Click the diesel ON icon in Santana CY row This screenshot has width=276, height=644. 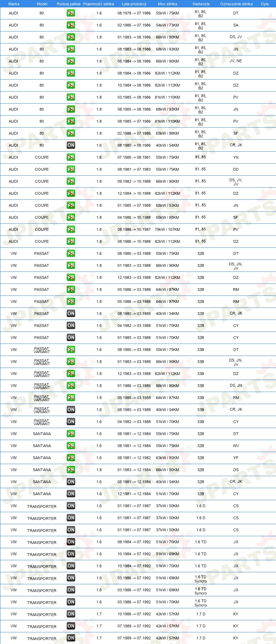tap(71, 494)
